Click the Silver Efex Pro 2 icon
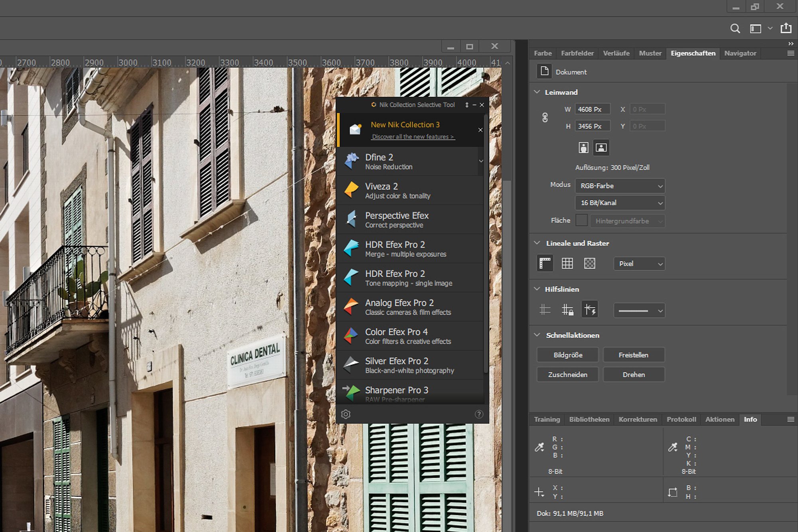The height and width of the screenshot is (532, 798). 351,365
